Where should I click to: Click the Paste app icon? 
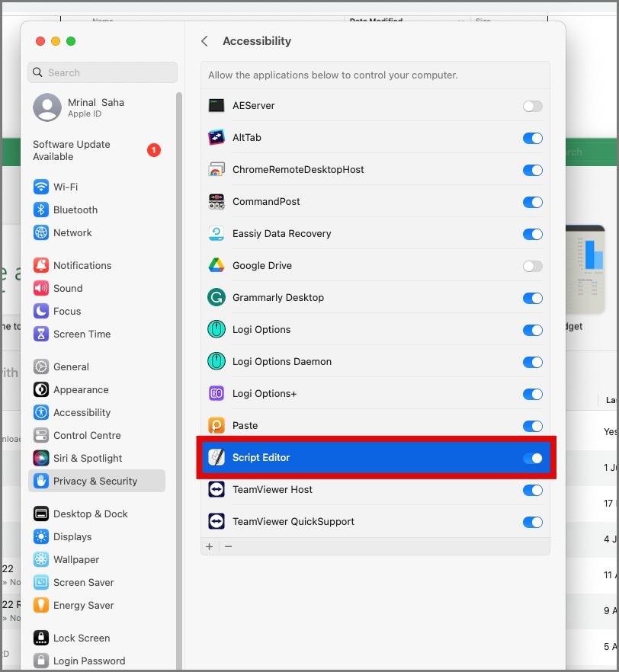click(216, 426)
